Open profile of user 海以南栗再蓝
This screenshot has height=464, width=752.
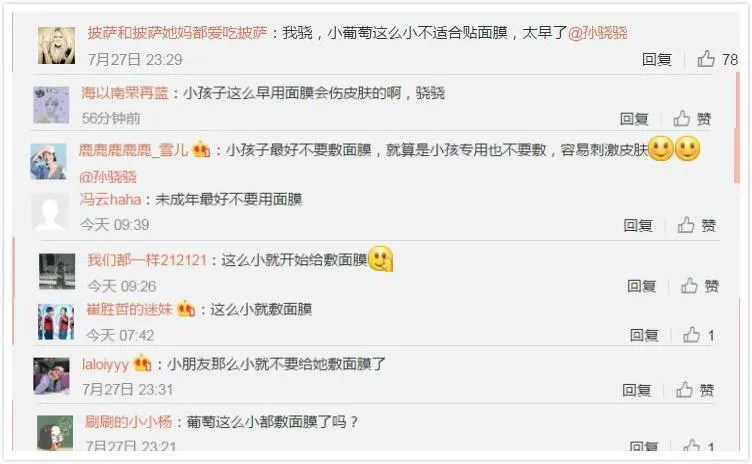coord(125,93)
